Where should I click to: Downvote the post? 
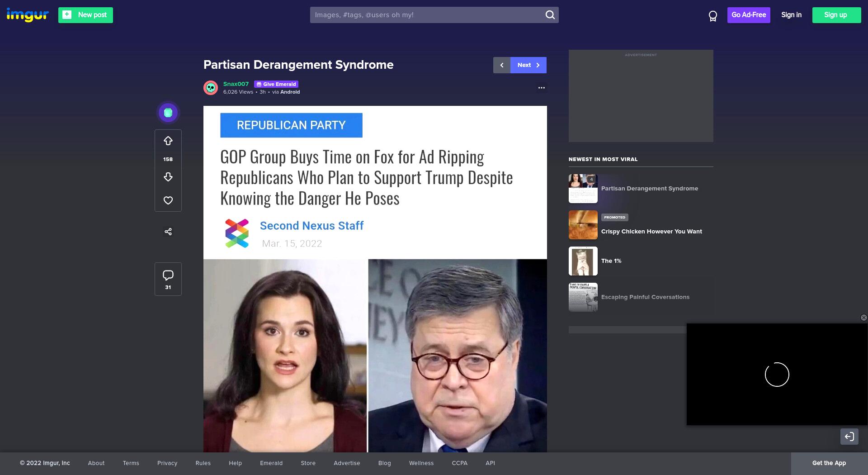pyautogui.click(x=168, y=177)
